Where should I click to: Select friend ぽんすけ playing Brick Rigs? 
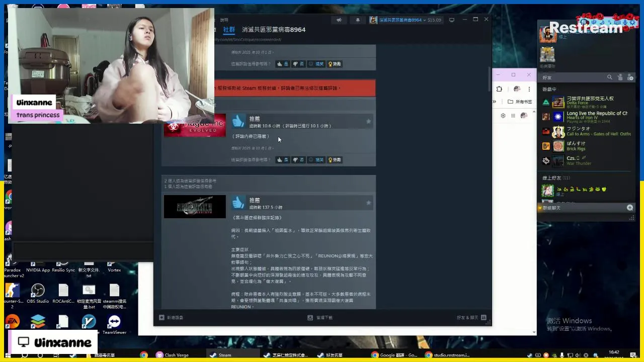point(586,146)
